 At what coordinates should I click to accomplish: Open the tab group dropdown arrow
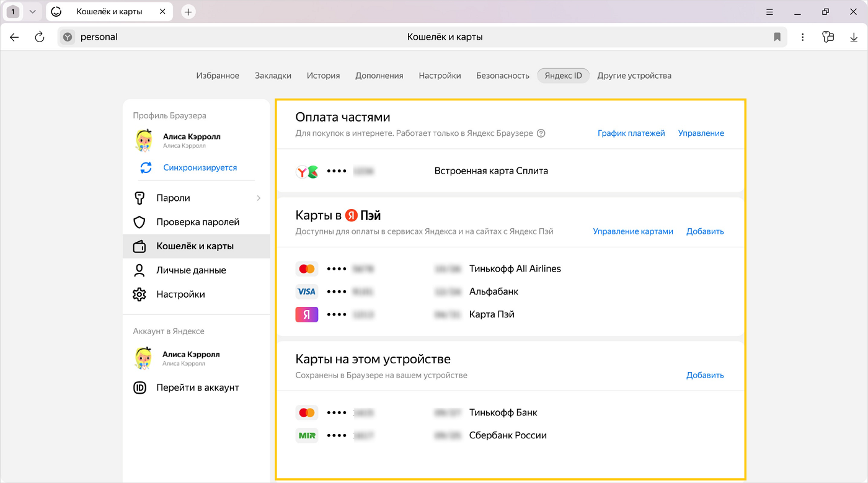[33, 12]
